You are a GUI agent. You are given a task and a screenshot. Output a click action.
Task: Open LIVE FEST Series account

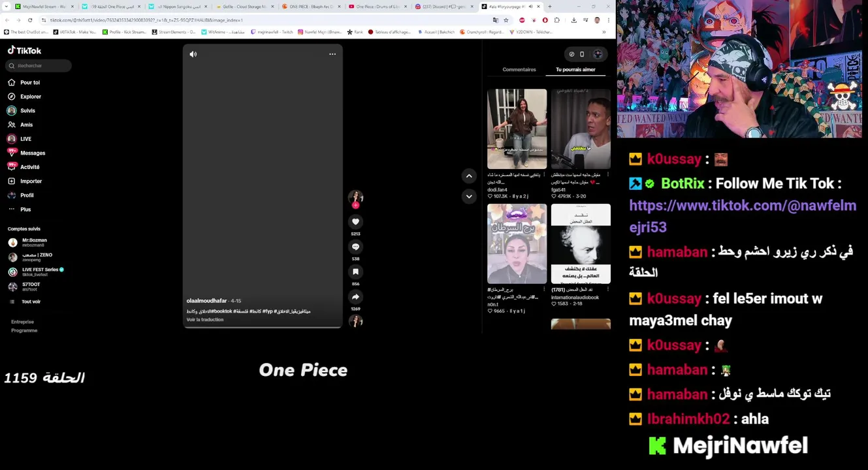[36, 272]
